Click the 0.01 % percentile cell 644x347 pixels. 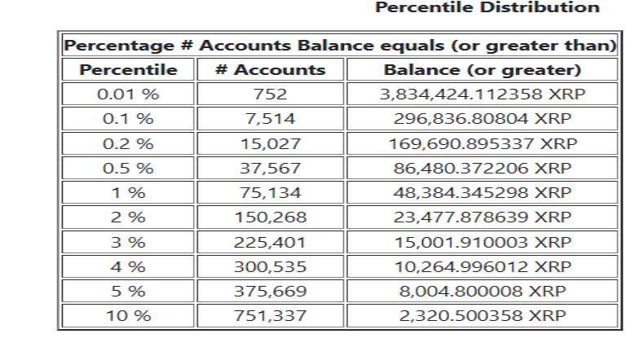click(x=128, y=94)
